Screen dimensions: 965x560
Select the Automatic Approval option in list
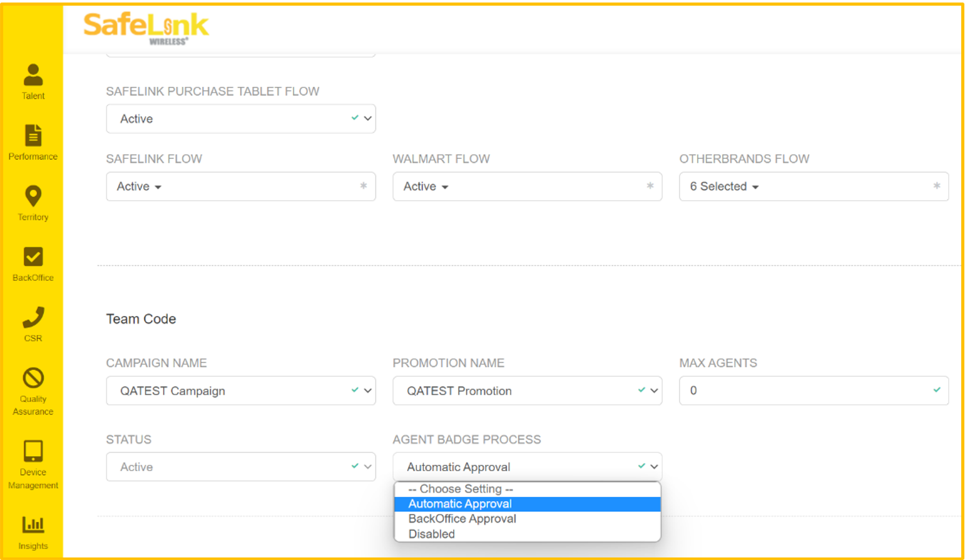[x=528, y=504]
